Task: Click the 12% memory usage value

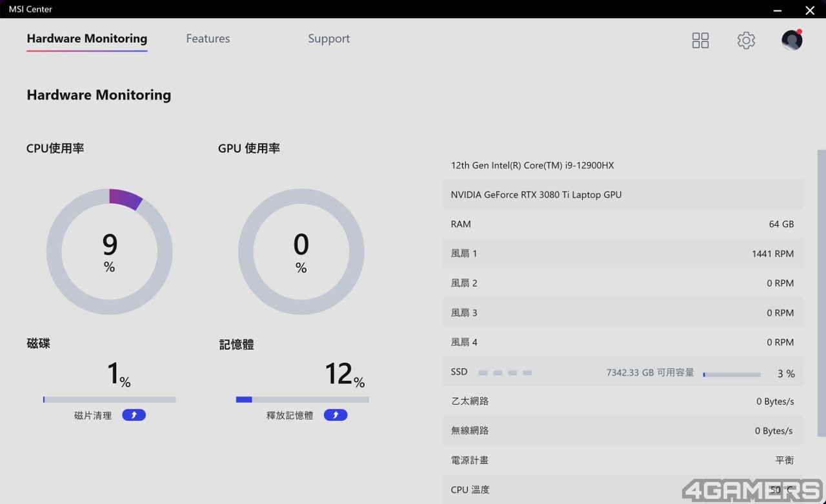Action: (345, 374)
